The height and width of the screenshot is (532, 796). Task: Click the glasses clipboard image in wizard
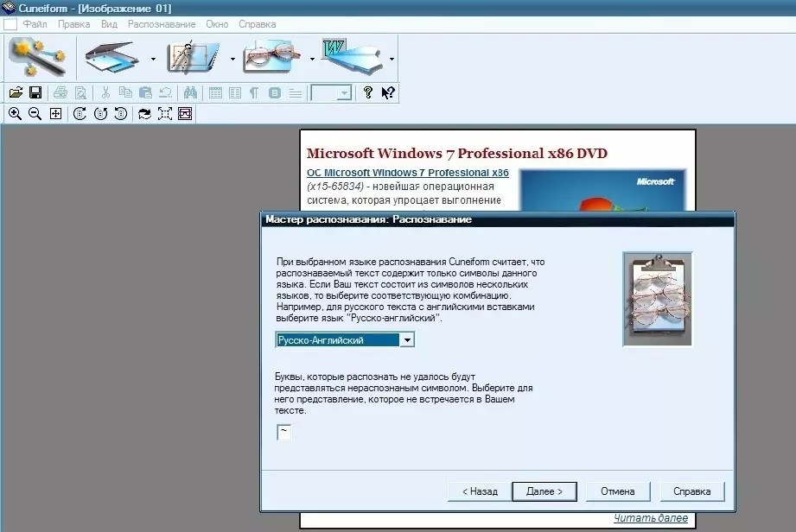point(657,299)
